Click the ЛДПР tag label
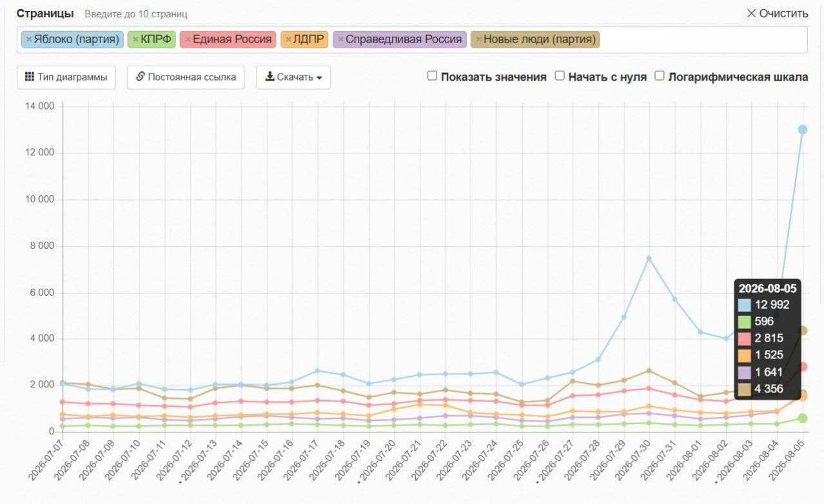This screenshot has width=824, height=504. 309,39
